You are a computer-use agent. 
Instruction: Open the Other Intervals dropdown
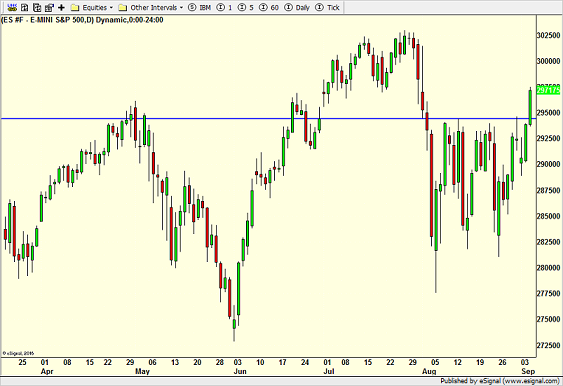click(x=151, y=8)
